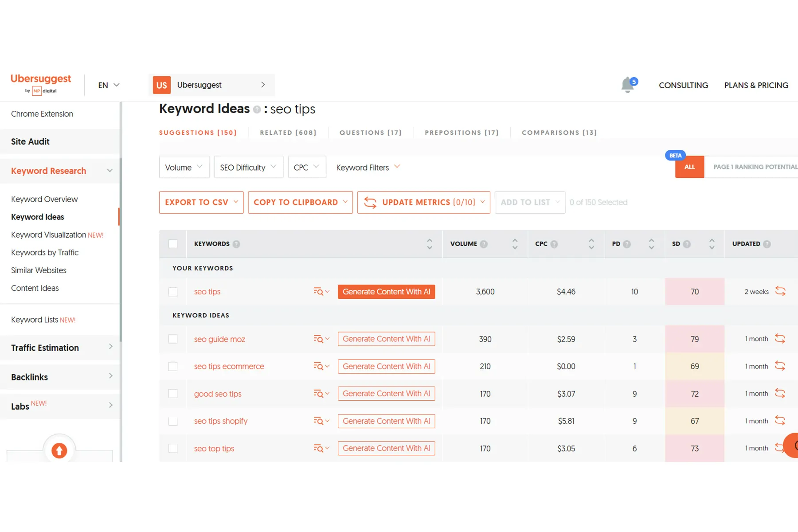
Task: Check the seo tips ecommerce checkbox
Action: click(x=173, y=366)
